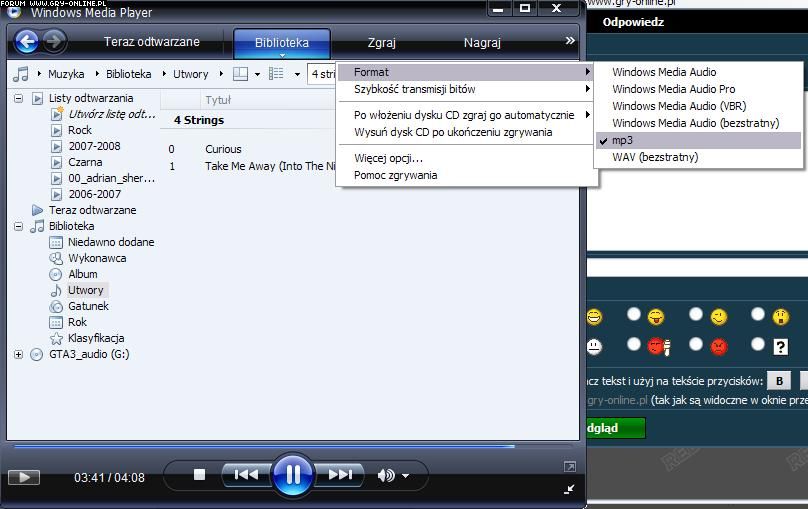Click the music note icon in breadcrumb bar
The height and width of the screenshot is (509, 808).
tap(21, 74)
